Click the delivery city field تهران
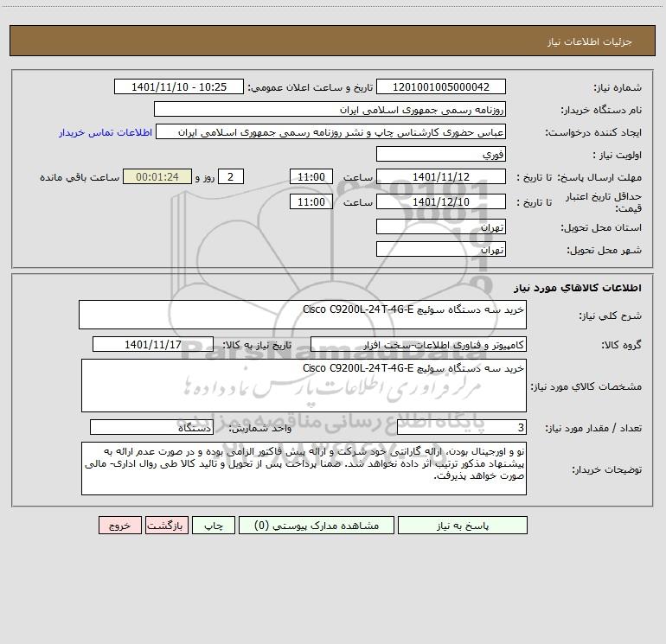 (441, 249)
